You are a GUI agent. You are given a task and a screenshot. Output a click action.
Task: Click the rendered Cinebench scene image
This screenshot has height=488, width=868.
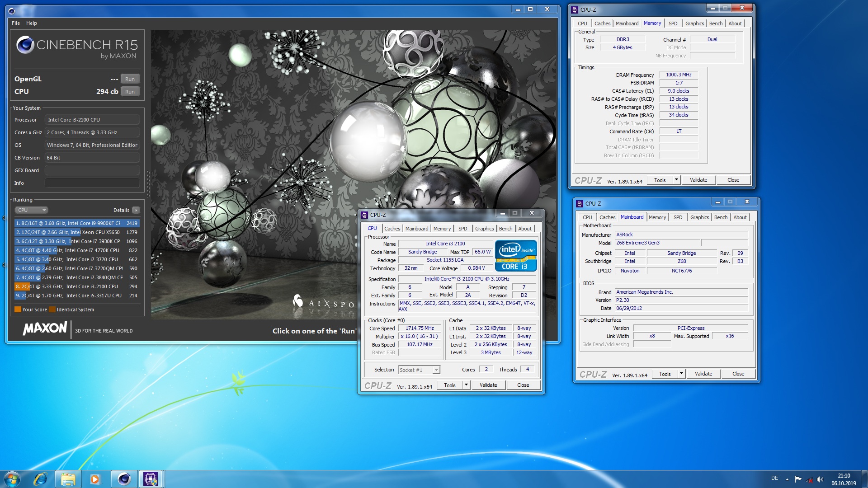(354, 175)
